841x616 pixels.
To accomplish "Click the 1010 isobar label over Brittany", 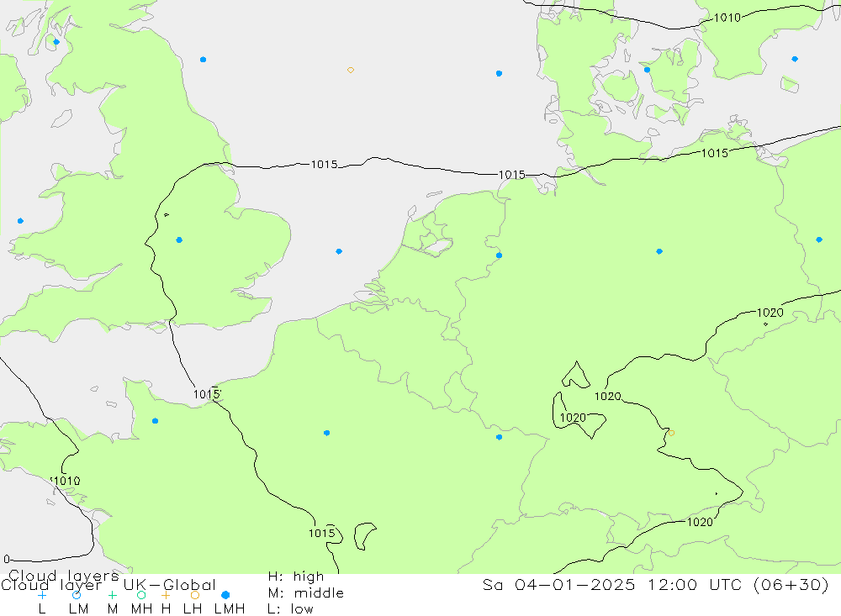I will click(x=66, y=481).
